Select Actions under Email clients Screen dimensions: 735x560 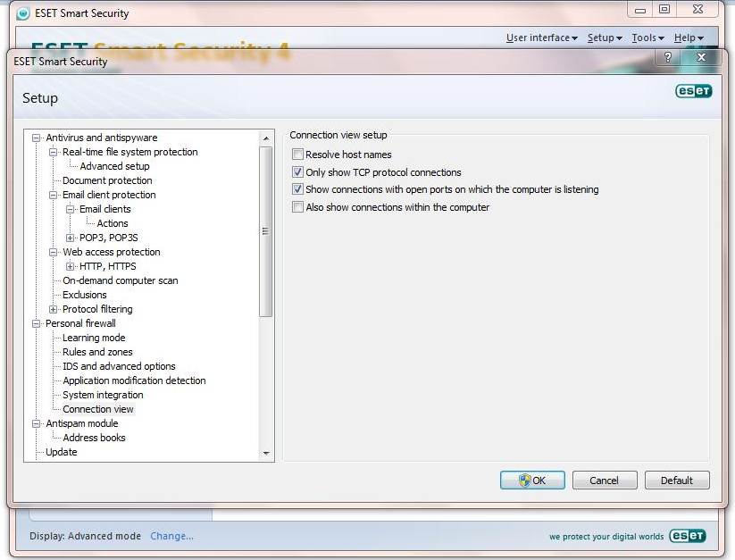pyautogui.click(x=113, y=223)
